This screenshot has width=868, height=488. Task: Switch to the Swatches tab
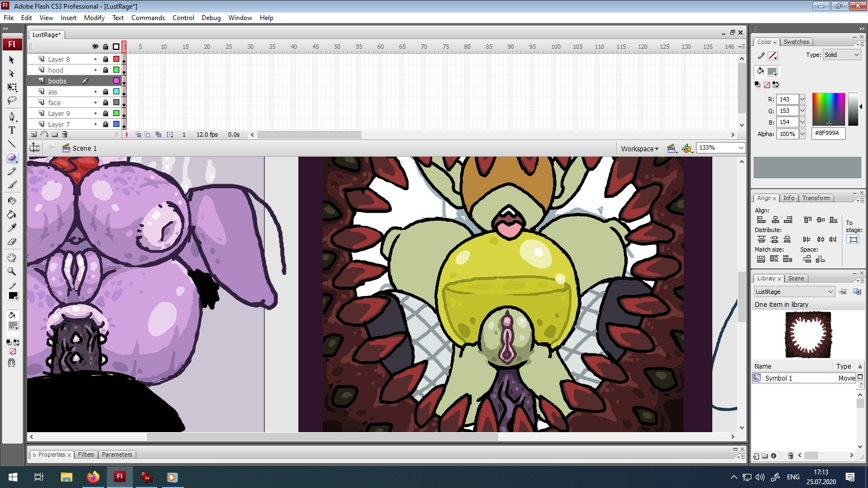pyautogui.click(x=796, y=42)
